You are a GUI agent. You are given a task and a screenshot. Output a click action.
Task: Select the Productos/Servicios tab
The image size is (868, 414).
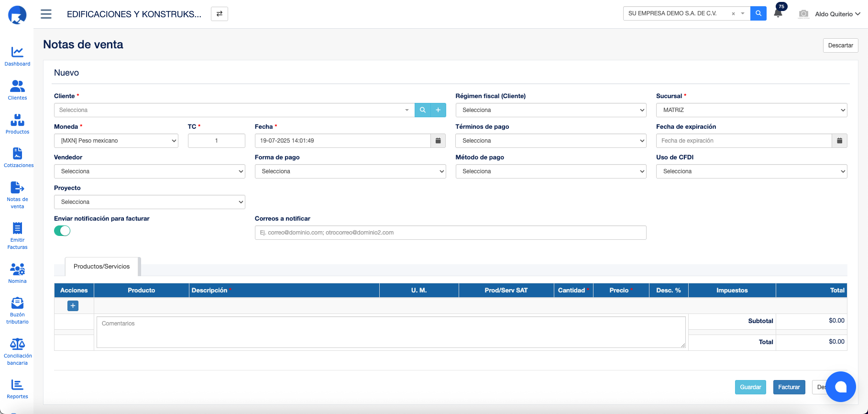click(102, 267)
